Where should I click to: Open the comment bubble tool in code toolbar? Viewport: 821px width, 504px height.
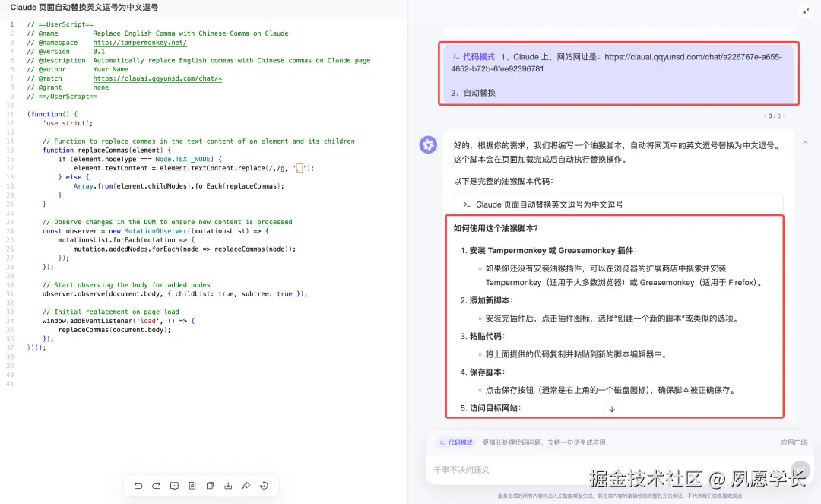tap(174, 486)
